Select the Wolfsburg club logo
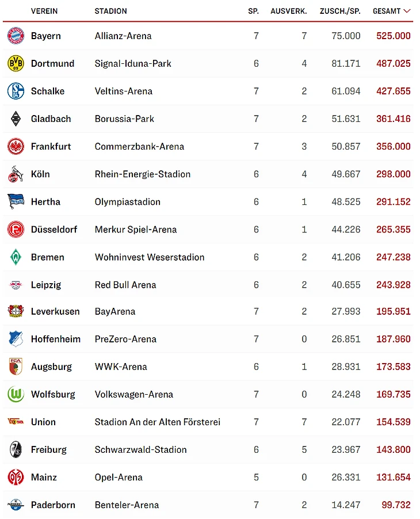 tap(16, 394)
